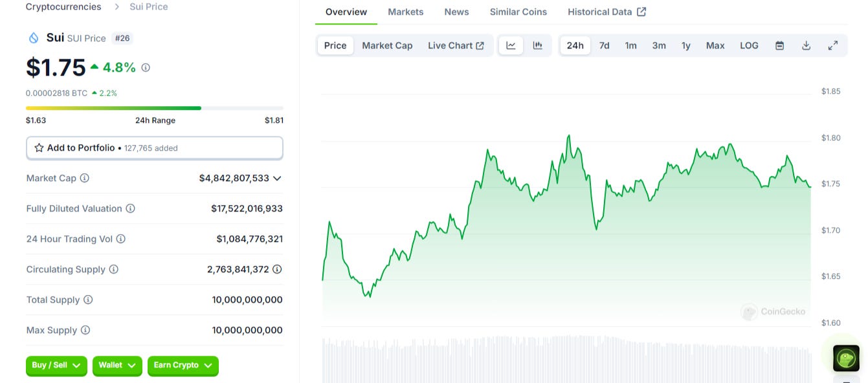Switch to candlestick chart icon
This screenshot has width=868, height=383.
coord(537,45)
